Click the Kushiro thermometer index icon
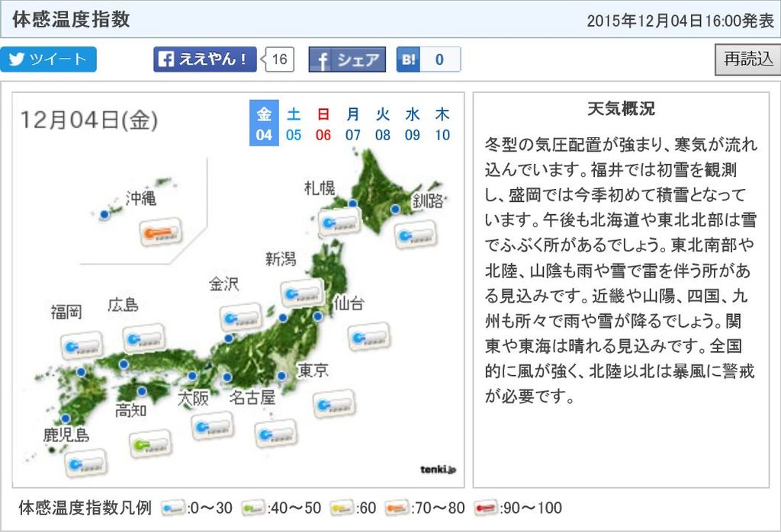The height and width of the screenshot is (532, 781). coord(416,234)
